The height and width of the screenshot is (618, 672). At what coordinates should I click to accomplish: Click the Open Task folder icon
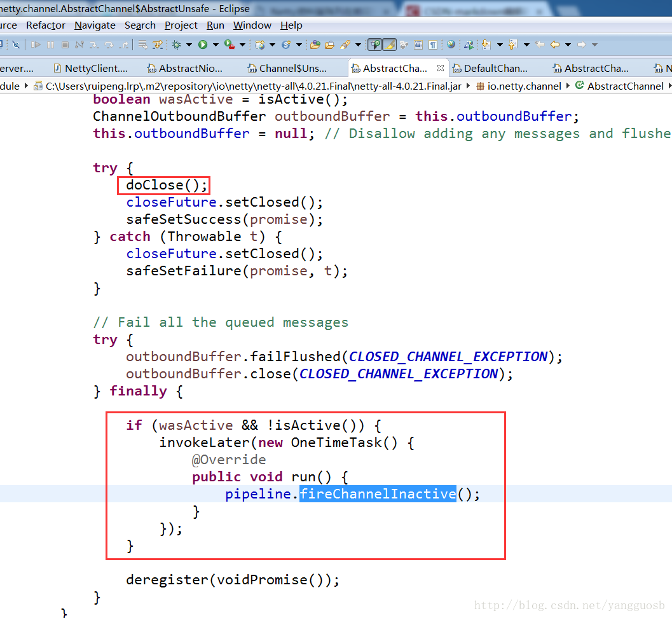pos(329,45)
